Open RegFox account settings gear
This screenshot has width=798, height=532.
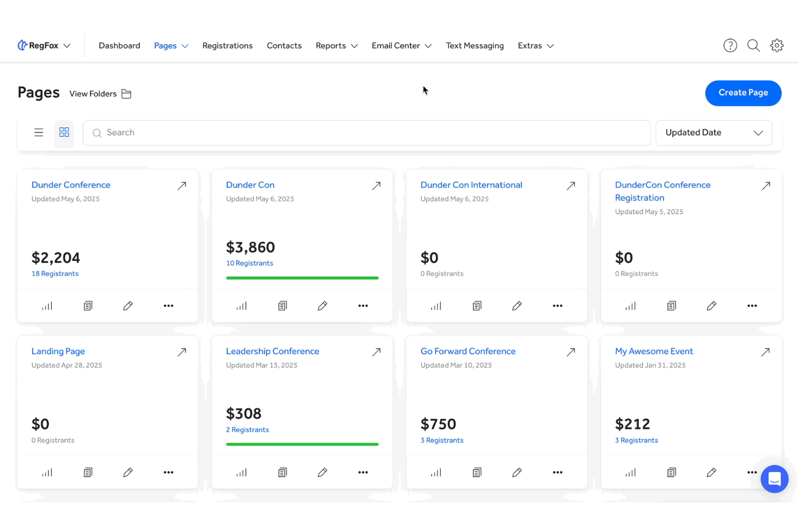tap(777, 45)
